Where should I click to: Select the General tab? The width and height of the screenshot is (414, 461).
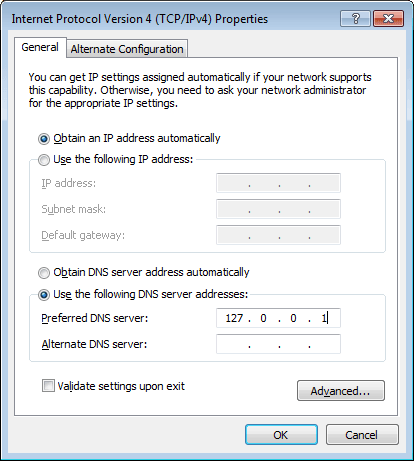click(x=40, y=47)
